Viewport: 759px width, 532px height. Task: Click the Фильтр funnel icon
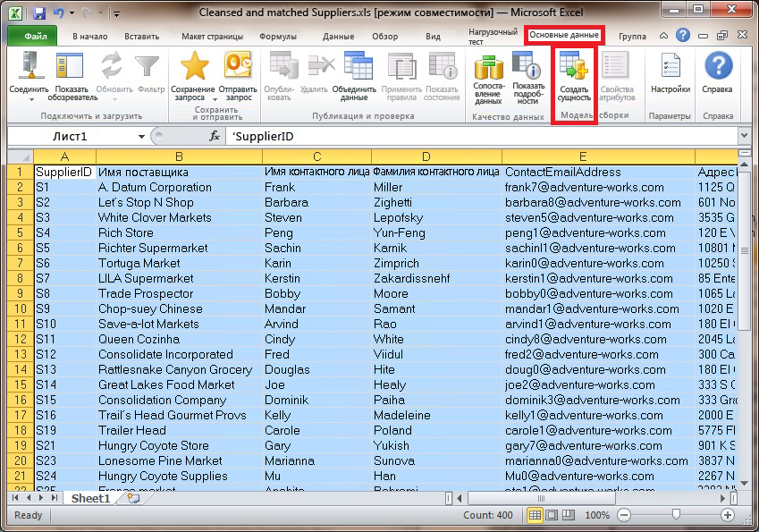[148, 66]
